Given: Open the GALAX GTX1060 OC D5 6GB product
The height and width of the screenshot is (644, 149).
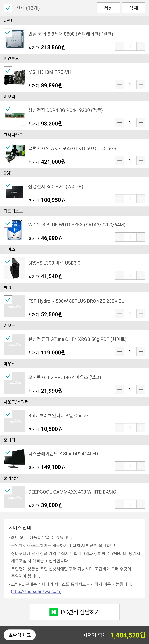Looking at the screenshot, I should coord(72,149).
